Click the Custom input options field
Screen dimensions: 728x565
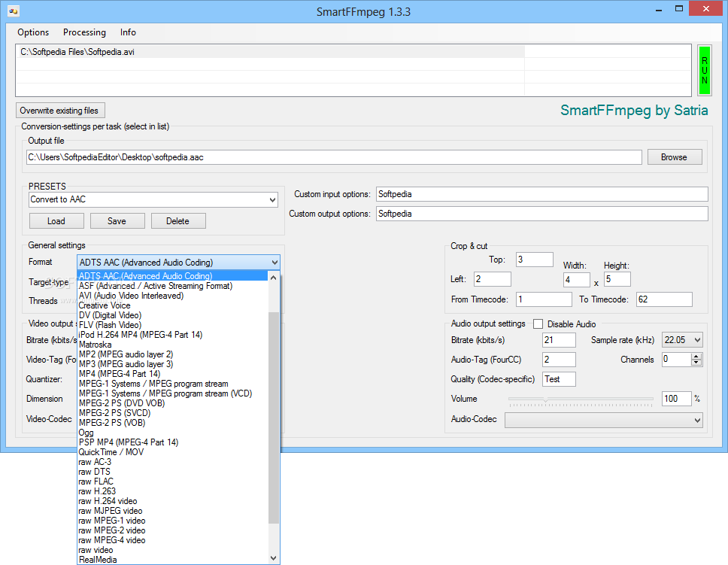541,194
